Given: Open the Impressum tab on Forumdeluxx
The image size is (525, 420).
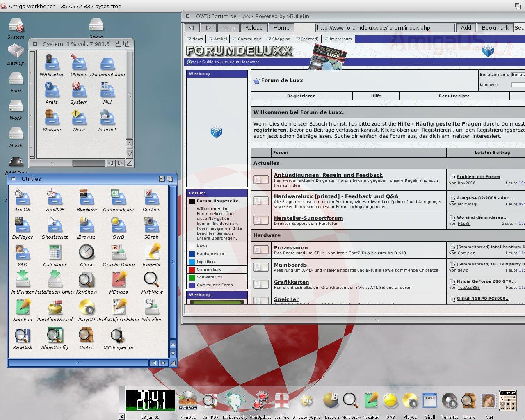Looking at the screenshot, I should 338,39.
